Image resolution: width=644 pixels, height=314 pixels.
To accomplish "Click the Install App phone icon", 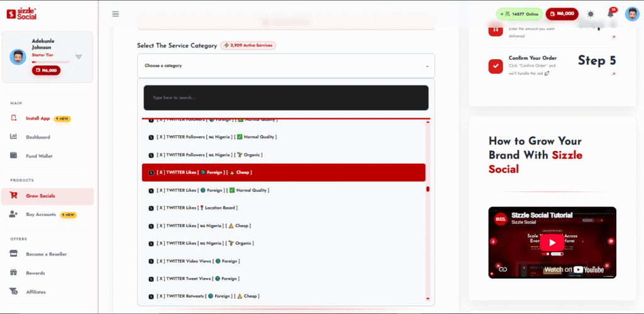I will 14,118.
